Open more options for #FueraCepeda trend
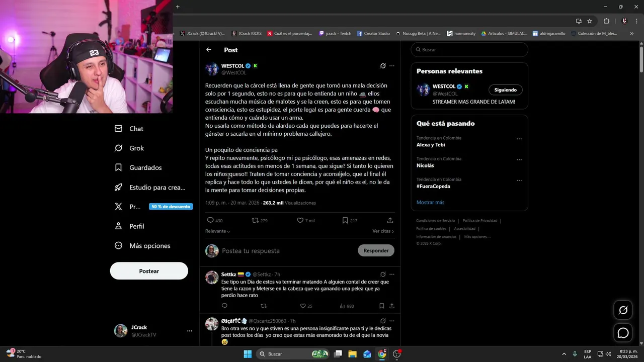 519,180
